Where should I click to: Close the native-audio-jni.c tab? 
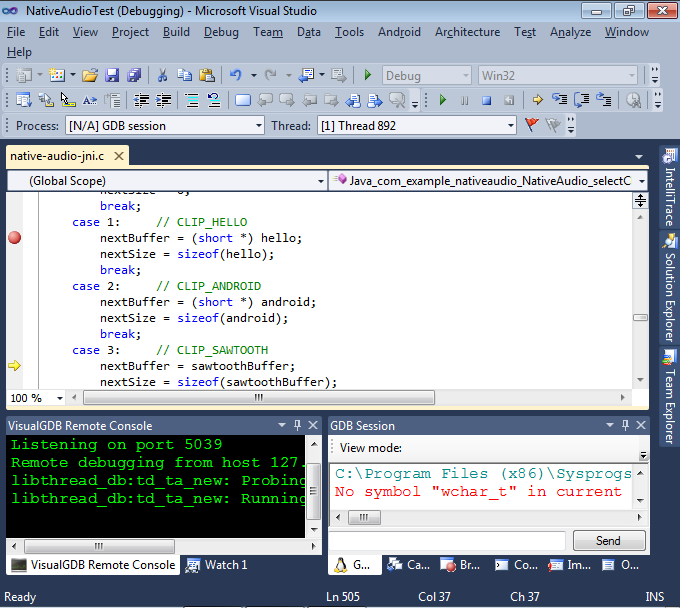(119, 156)
